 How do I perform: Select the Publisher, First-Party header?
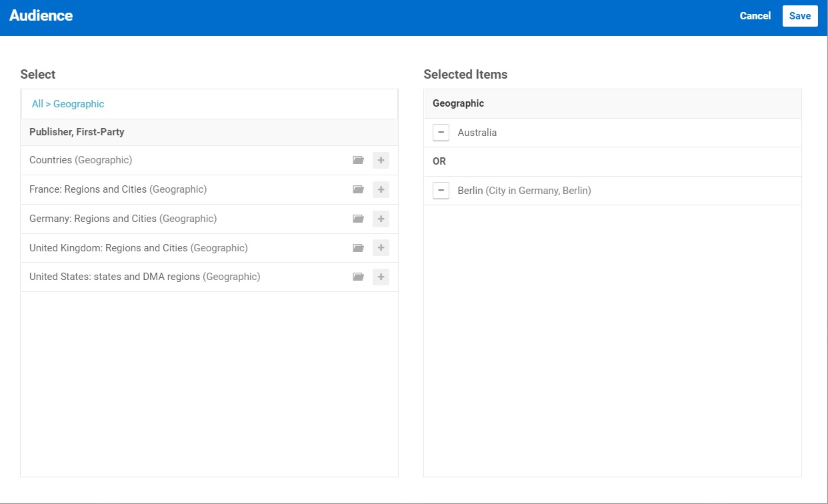tap(77, 131)
